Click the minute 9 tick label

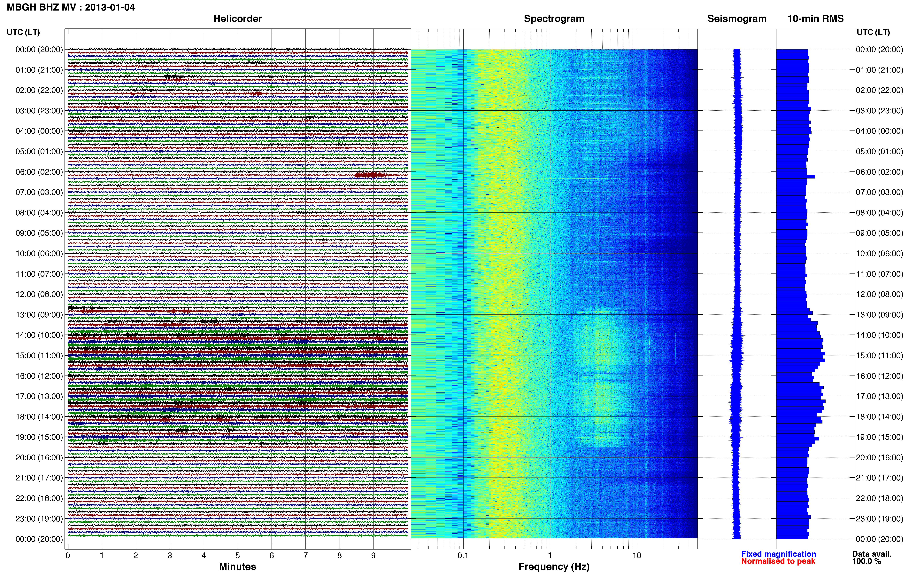click(373, 555)
